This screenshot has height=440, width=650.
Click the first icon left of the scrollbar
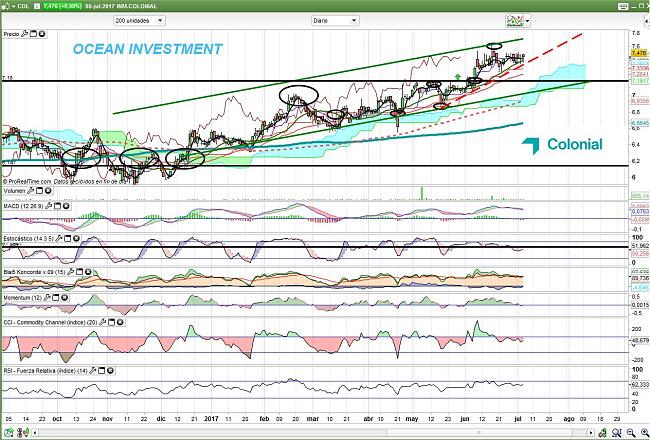(9, 432)
